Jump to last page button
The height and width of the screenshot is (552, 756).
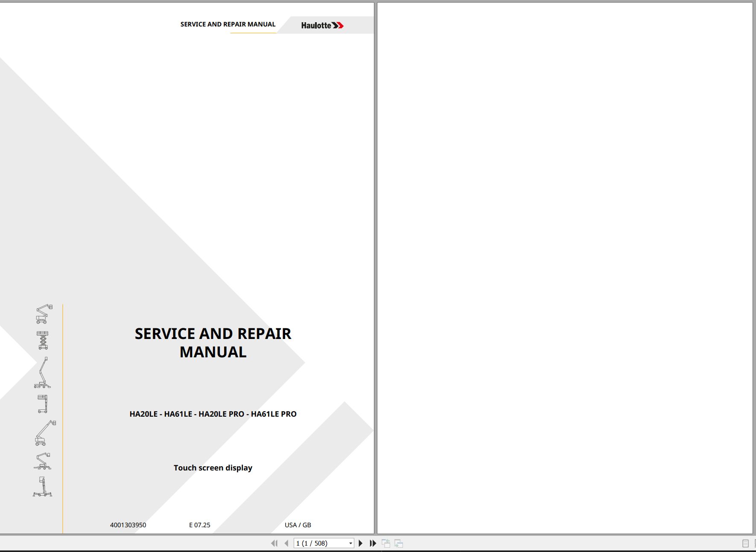click(373, 543)
